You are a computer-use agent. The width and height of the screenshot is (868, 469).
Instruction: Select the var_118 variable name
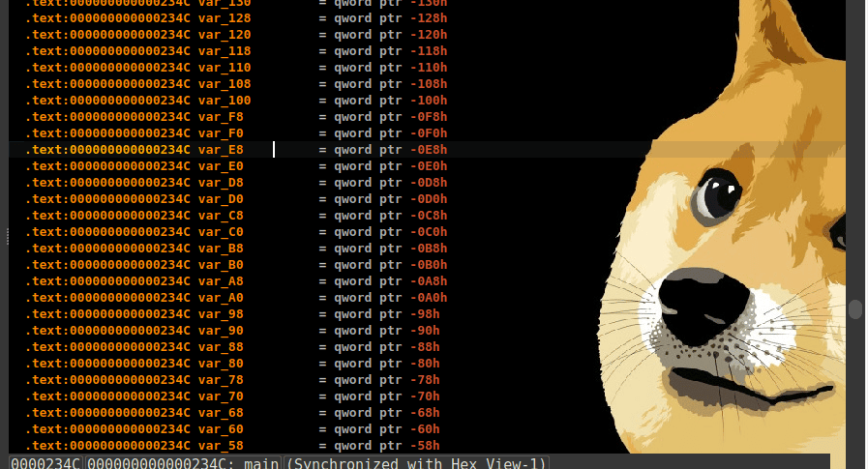[224, 51]
